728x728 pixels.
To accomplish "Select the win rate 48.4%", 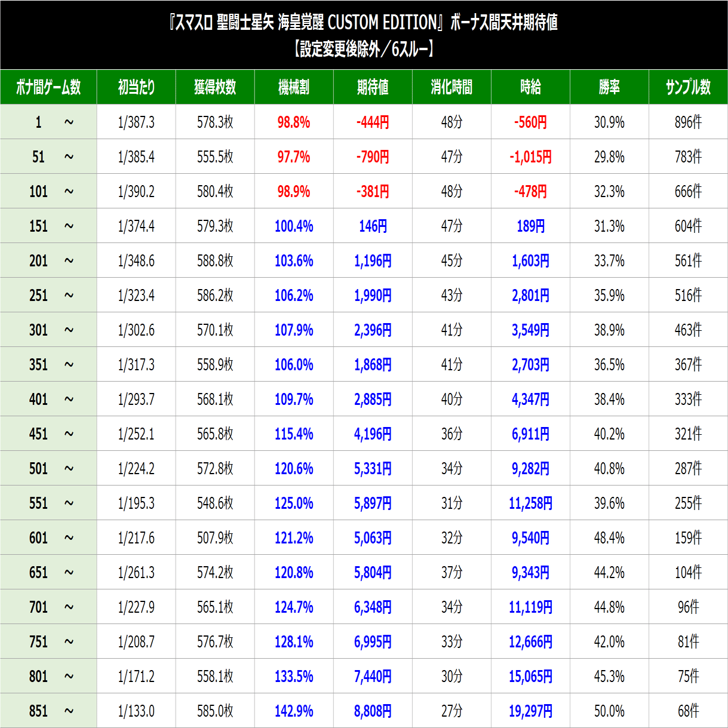I will coord(609,538).
